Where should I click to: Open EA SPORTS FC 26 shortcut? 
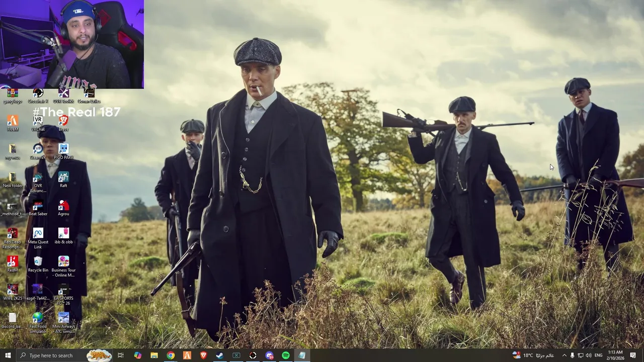pyautogui.click(x=63, y=295)
